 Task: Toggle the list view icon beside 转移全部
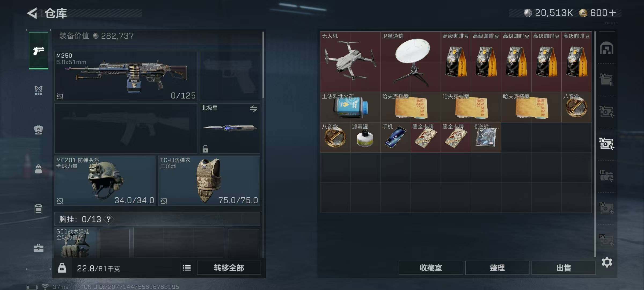pyautogui.click(x=187, y=268)
